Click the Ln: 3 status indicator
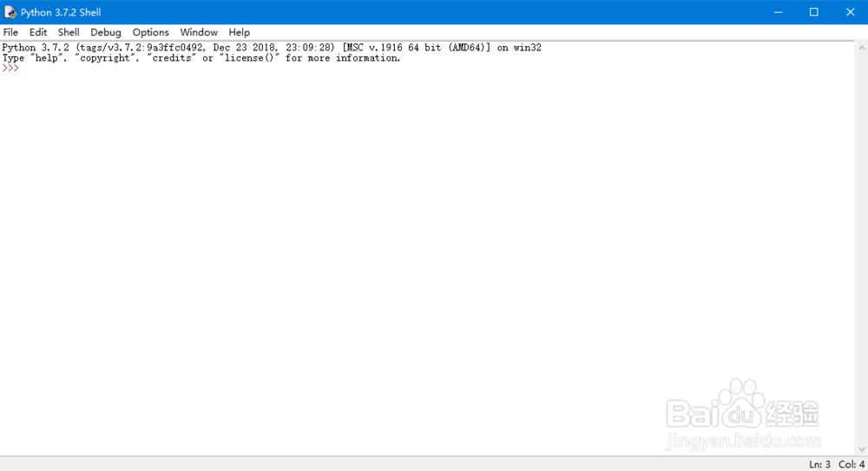The height and width of the screenshot is (471, 868). pos(820,464)
